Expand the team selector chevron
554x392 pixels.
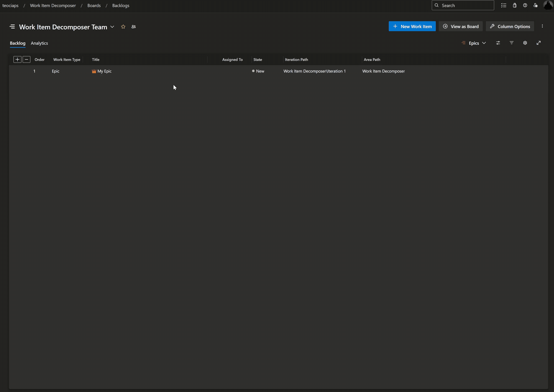pyautogui.click(x=112, y=27)
